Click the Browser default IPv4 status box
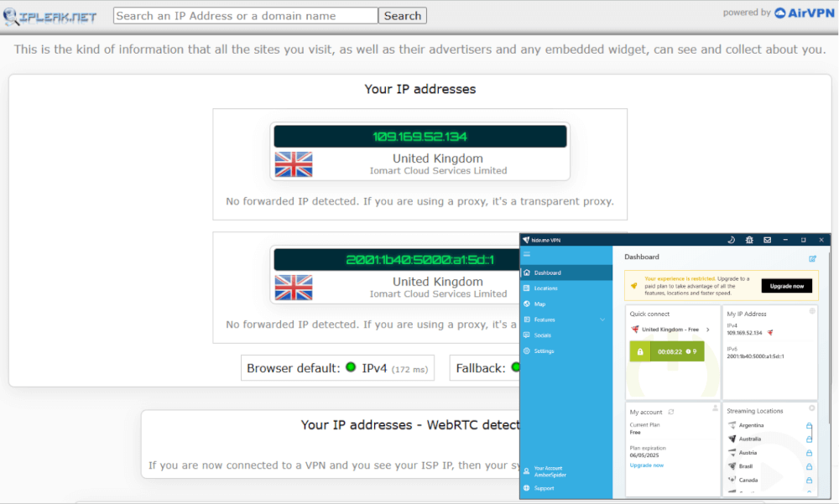Viewport: 839px width, 504px height. pos(337,368)
